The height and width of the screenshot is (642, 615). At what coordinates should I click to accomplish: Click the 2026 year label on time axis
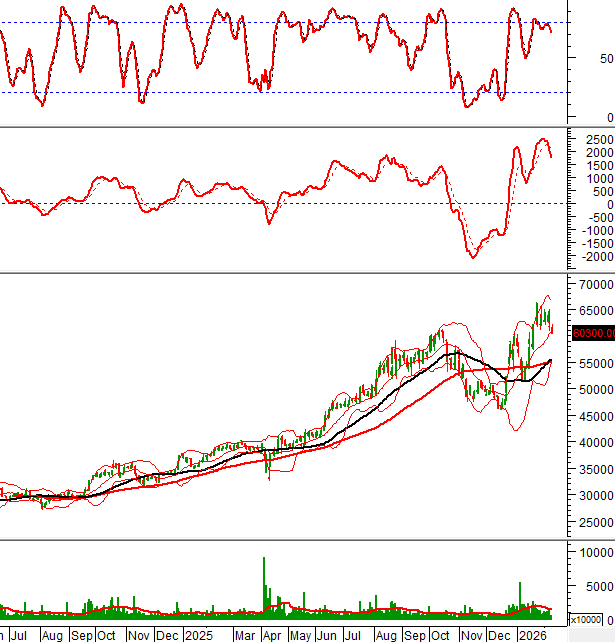click(531, 635)
